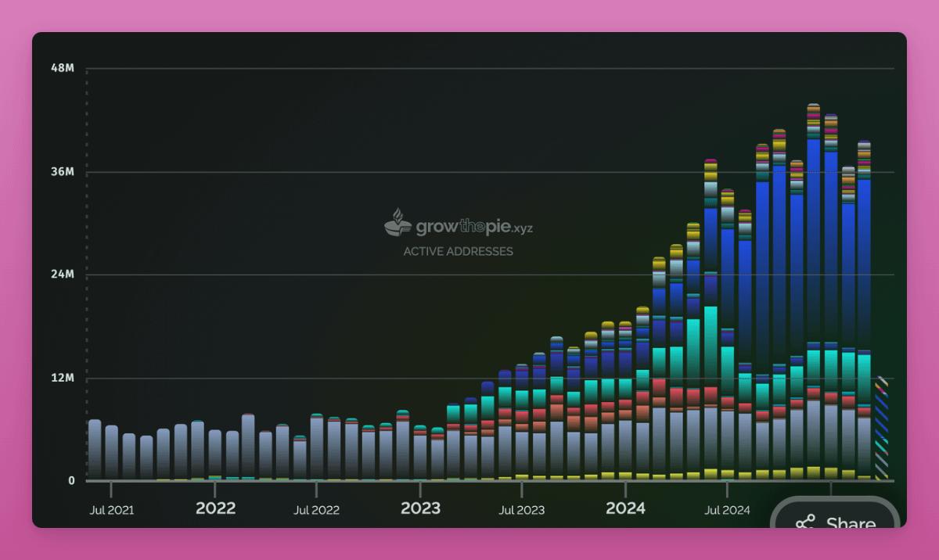
Task: Click the growthepie cake logo icon
Action: click(x=398, y=223)
